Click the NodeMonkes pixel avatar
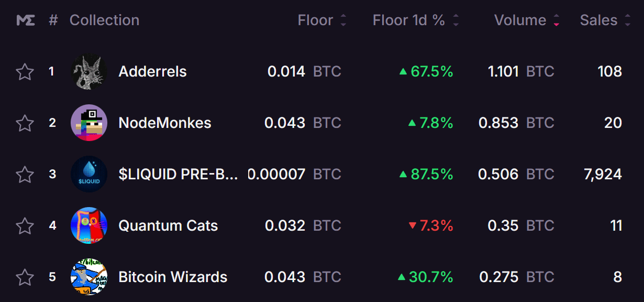Screen dimensions: 644x302 pyautogui.click(x=89, y=123)
